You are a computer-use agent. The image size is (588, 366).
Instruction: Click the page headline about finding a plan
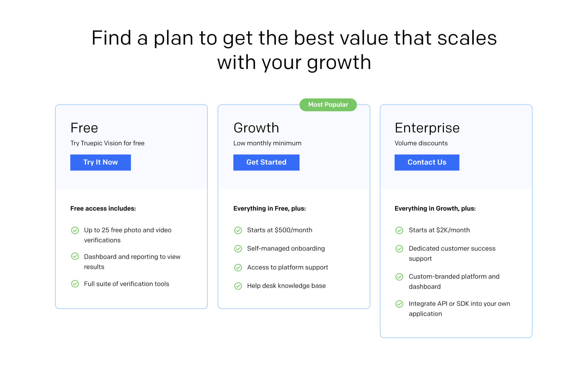coord(294,50)
